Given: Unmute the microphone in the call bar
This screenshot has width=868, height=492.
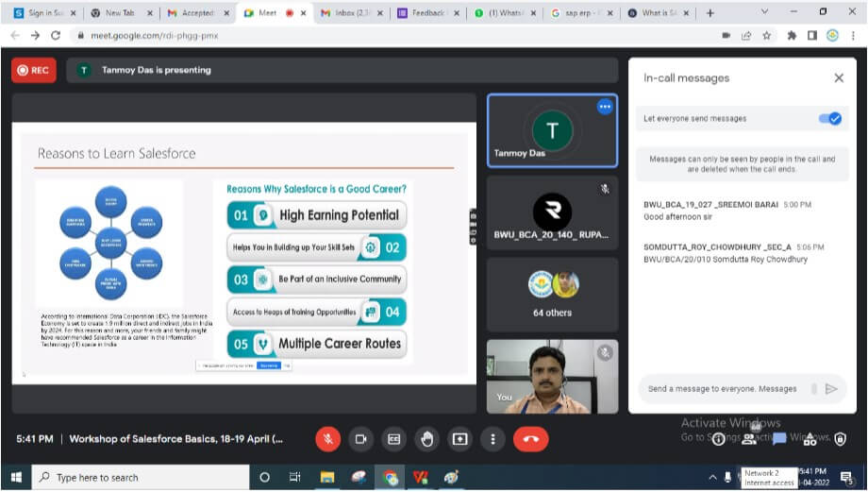Looking at the screenshot, I should pyautogui.click(x=328, y=439).
